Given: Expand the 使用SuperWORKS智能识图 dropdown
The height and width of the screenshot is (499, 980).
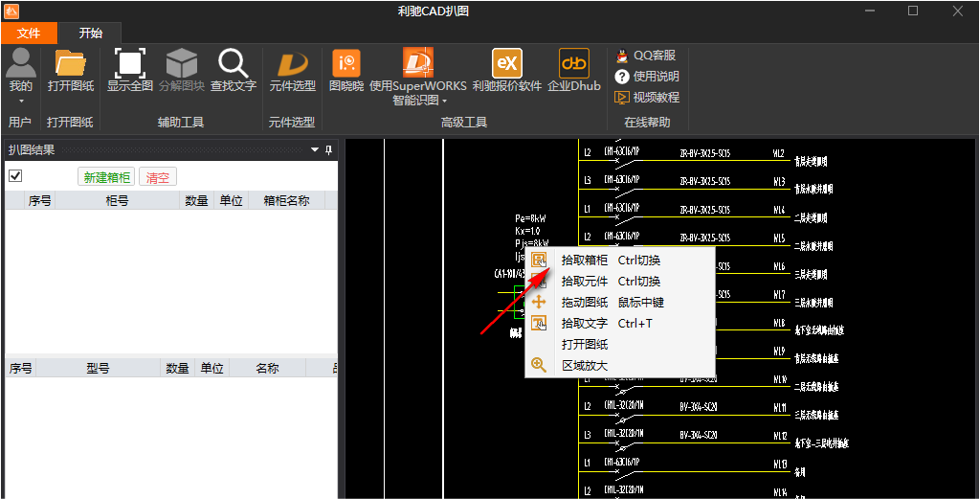Looking at the screenshot, I should [x=445, y=101].
